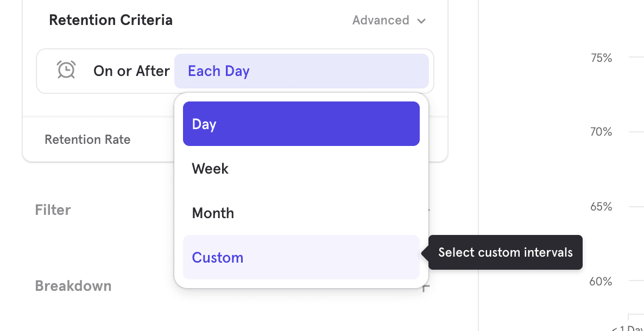Click the Select custom intervals tooltip
644x331 pixels.
[505, 252]
